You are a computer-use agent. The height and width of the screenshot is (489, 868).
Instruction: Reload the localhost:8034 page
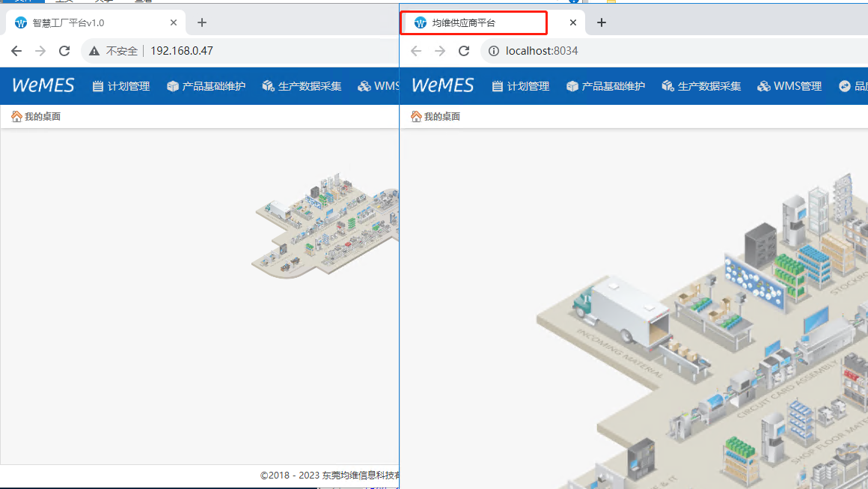pyautogui.click(x=464, y=51)
